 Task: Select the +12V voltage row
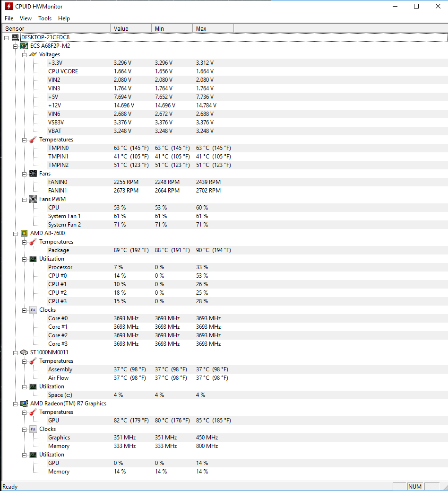pyautogui.click(x=248, y=105)
